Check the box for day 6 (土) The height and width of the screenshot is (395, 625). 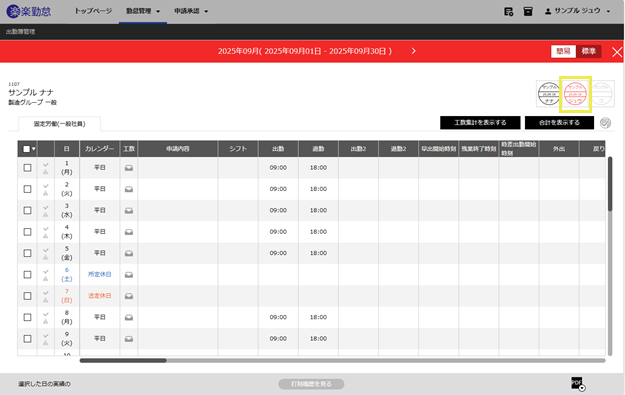[27, 275]
